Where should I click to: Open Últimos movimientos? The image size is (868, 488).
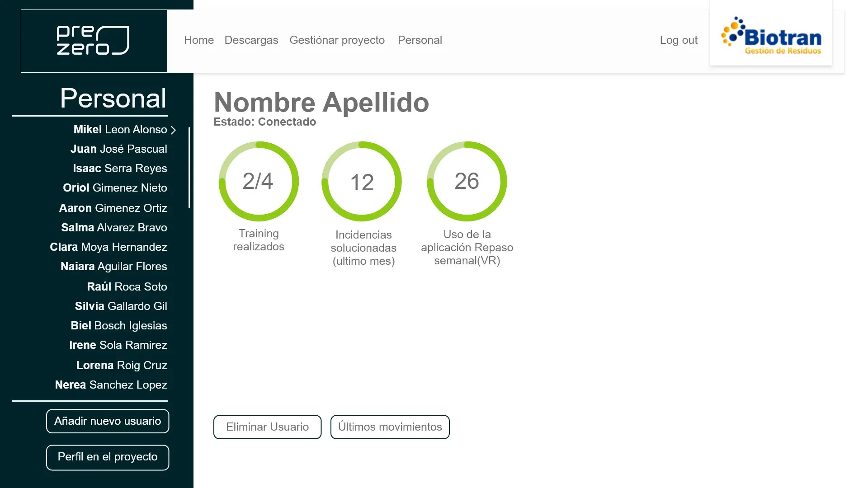click(x=390, y=427)
